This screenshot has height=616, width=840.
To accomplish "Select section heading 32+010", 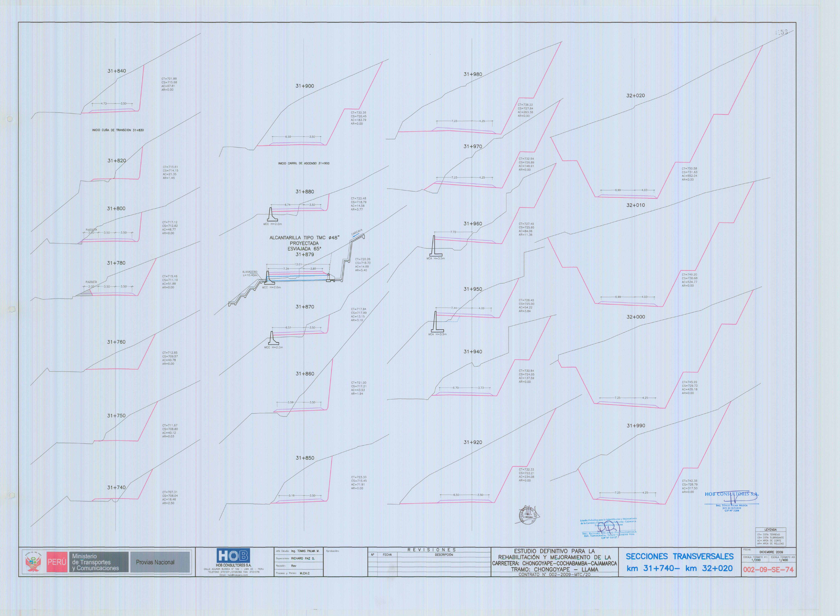I will coord(636,205).
